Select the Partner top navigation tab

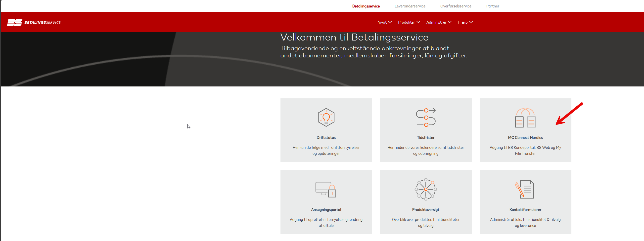tap(493, 6)
